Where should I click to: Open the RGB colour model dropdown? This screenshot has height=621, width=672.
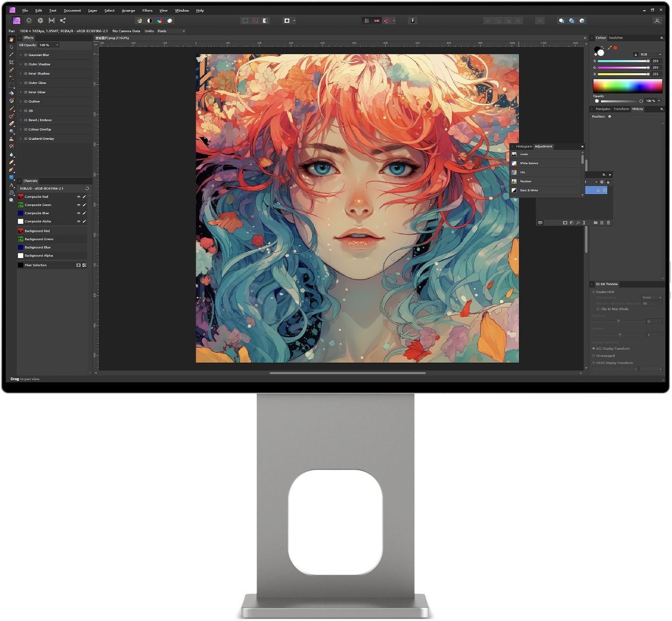coord(650,54)
